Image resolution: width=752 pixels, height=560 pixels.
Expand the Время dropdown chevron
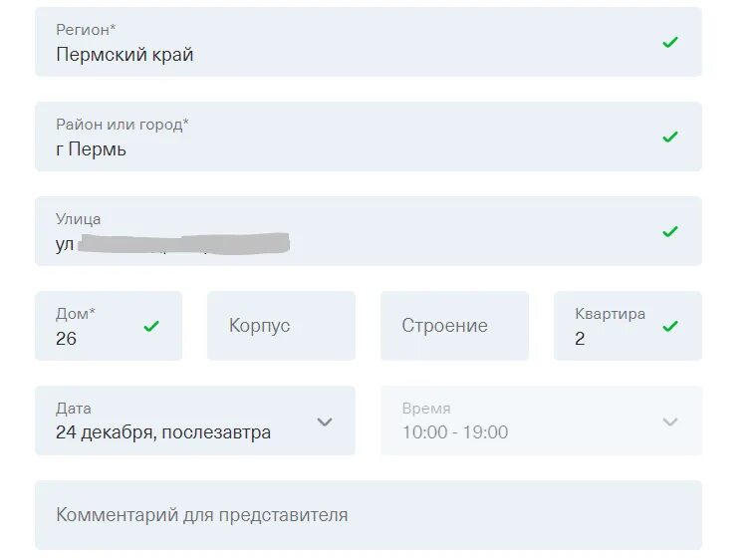670,421
